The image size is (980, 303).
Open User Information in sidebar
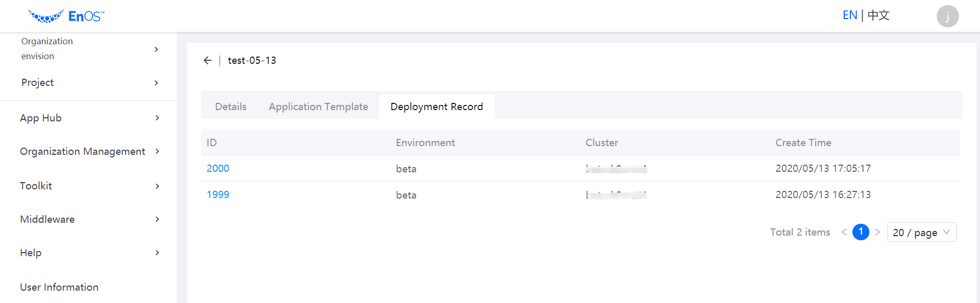click(59, 287)
